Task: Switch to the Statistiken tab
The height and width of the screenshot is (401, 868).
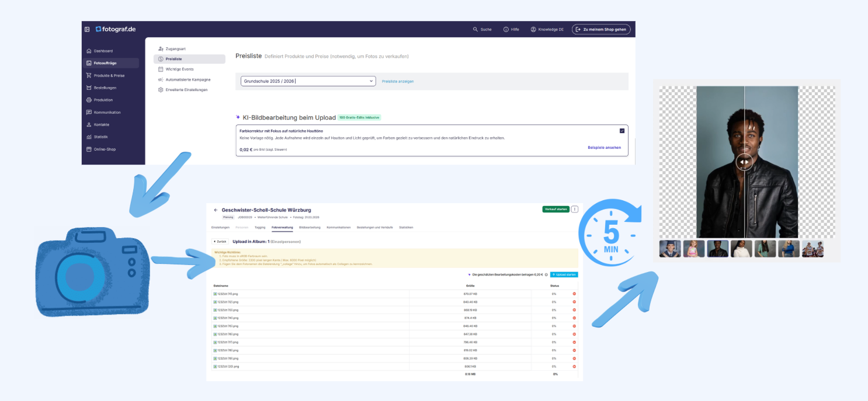Action: click(407, 227)
